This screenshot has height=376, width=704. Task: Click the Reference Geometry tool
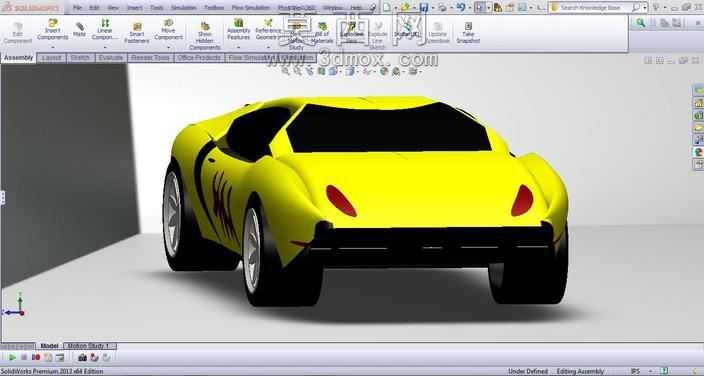pos(268,30)
